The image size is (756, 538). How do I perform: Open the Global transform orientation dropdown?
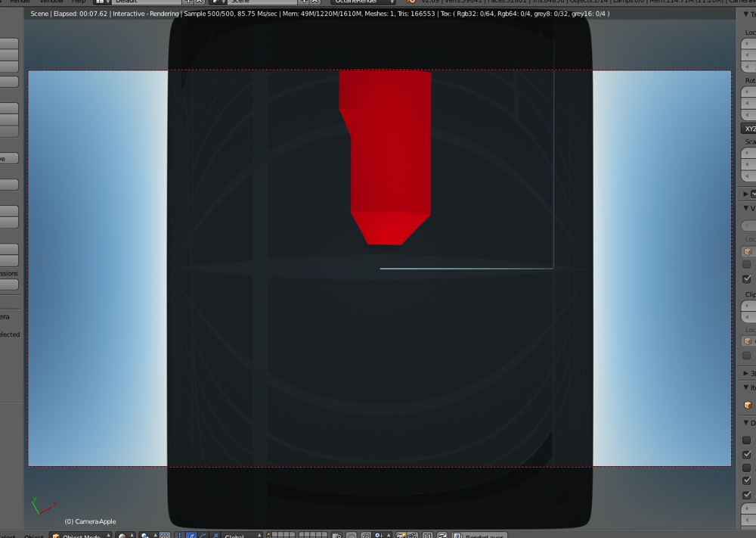coord(242,536)
